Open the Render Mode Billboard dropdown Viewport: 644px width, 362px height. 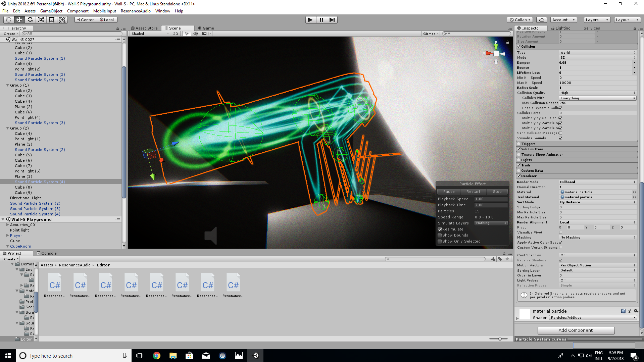pyautogui.click(x=597, y=182)
